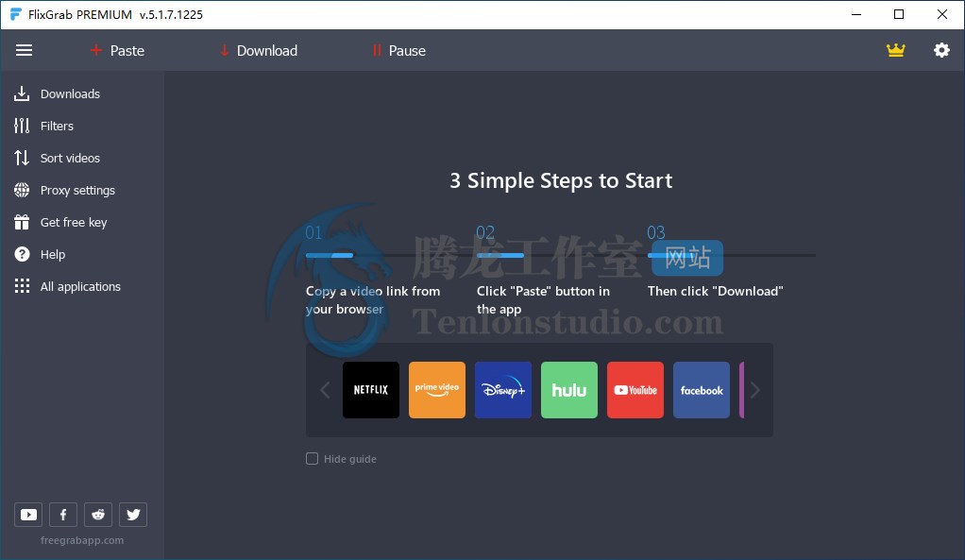Click the All applications grid icon

pos(22,286)
